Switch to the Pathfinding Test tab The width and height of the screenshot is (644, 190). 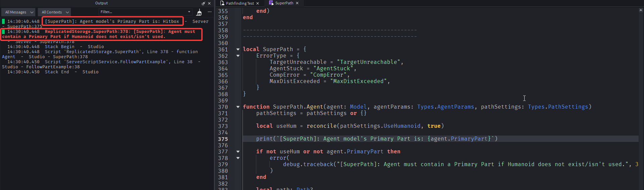[x=240, y=3]
